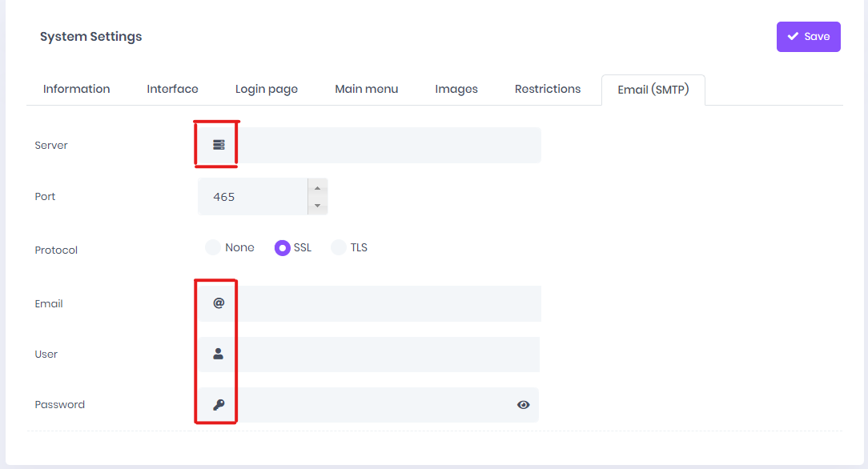Click the person icon beside User
This screenshot has width=868, height=469.
218,354
